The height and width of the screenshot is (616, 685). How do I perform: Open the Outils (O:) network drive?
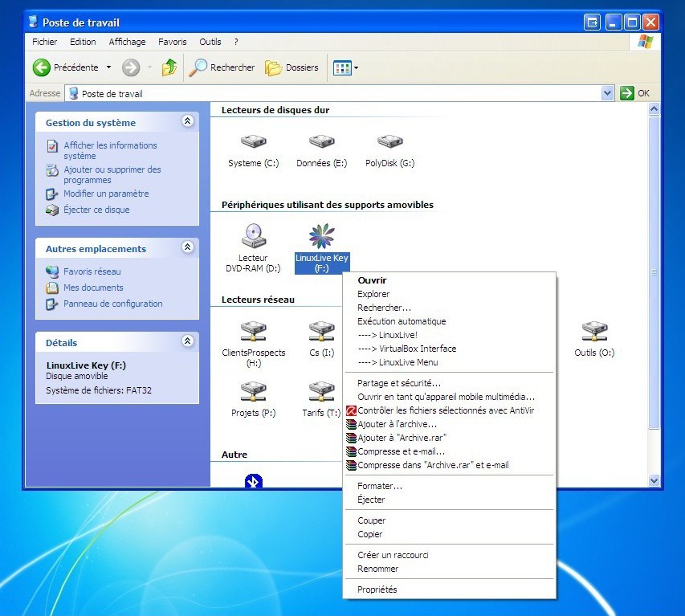click(x=593, y=331)
